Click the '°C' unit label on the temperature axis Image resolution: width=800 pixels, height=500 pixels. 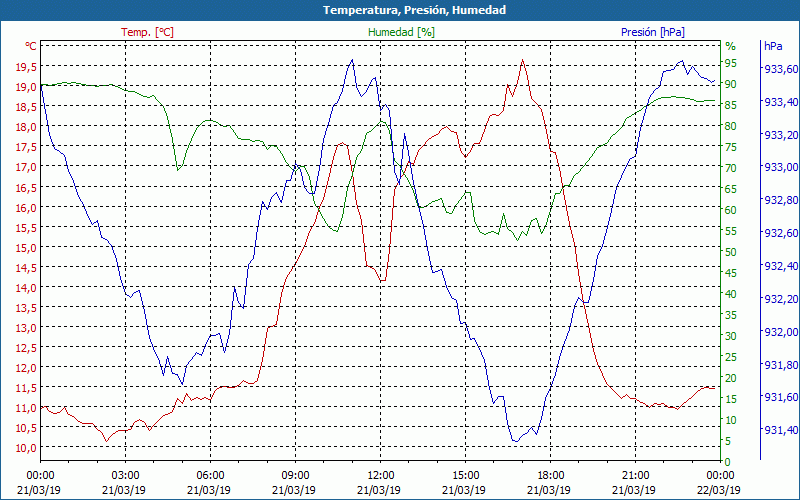point(31,46)
